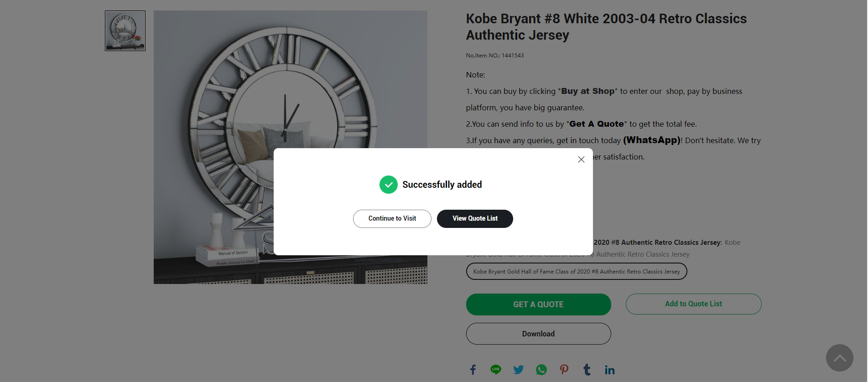Select the Kobe Bryant Gold Hall of Fame tag
Screen dimensions: 868x382
(x=577, y=271)
